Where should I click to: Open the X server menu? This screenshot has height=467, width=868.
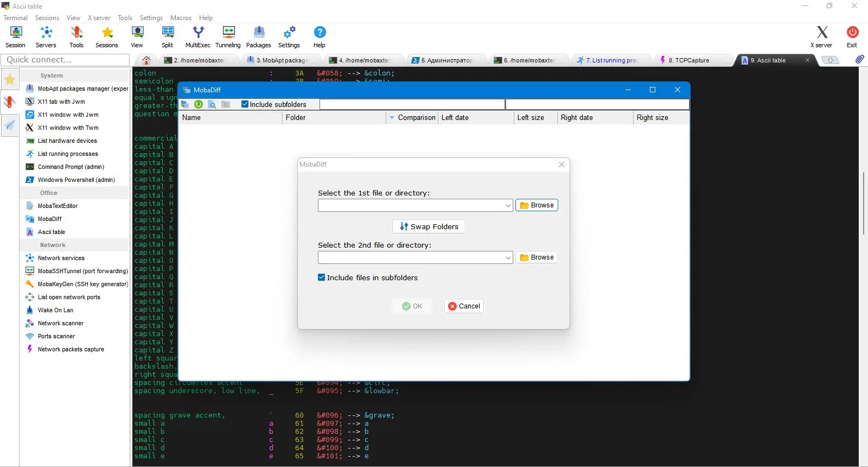(x=99, y=18)
